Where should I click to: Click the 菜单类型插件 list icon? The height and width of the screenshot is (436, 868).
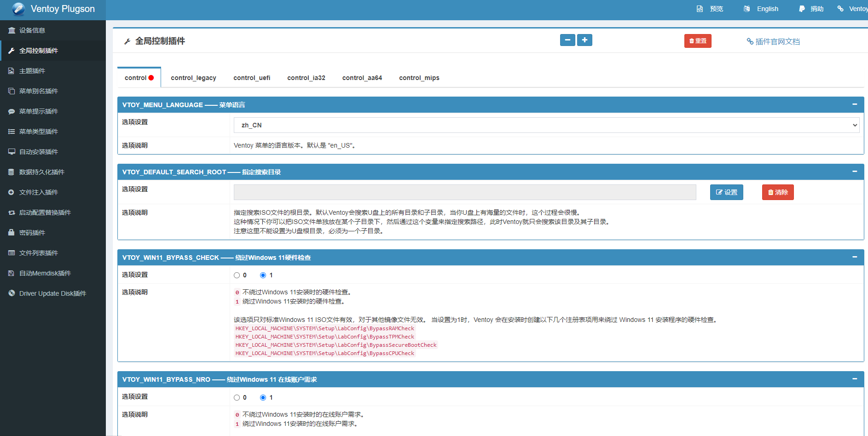point(12,132)
